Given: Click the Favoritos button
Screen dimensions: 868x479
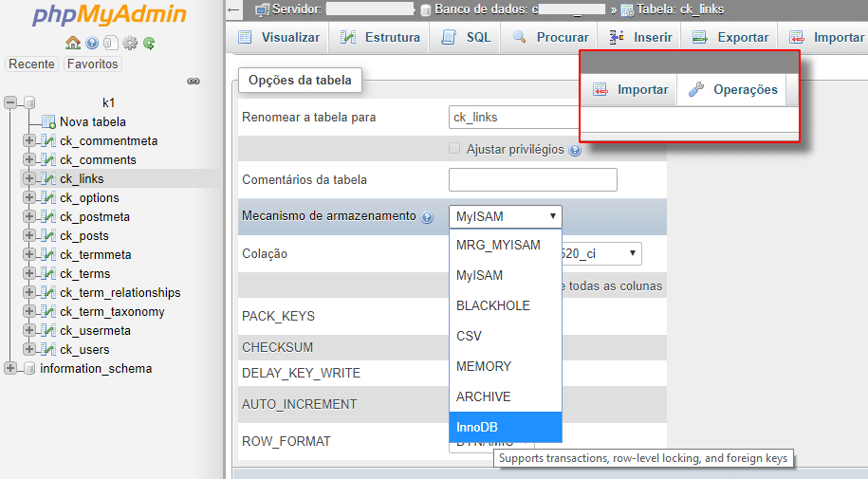Looking at the screenshot, I should [x=92, y=64].
